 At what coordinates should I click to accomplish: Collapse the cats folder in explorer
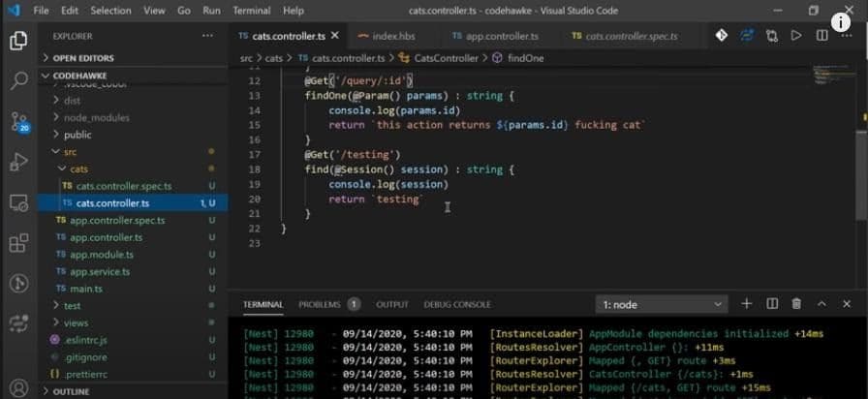(63, 169)
